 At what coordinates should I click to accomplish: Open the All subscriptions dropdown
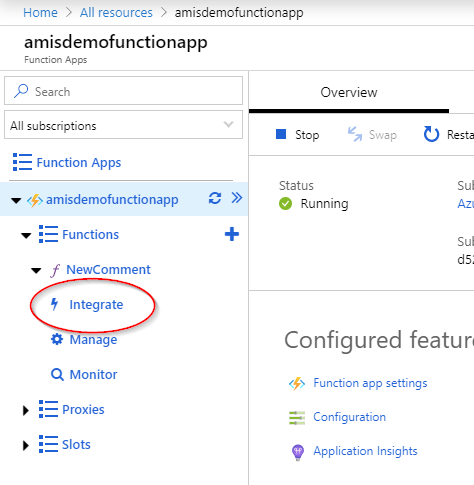click(123, 125)
